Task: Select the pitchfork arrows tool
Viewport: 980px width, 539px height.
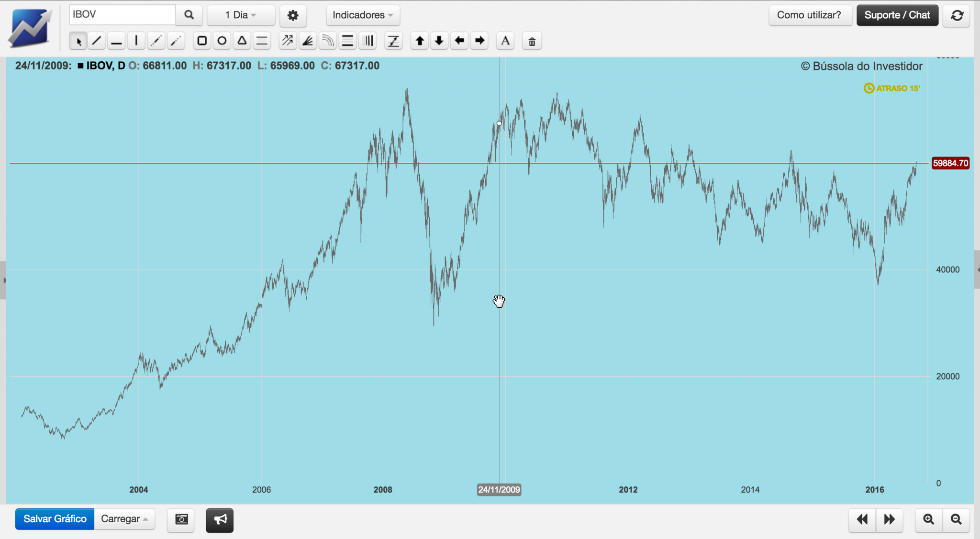Action: (288, 41)
